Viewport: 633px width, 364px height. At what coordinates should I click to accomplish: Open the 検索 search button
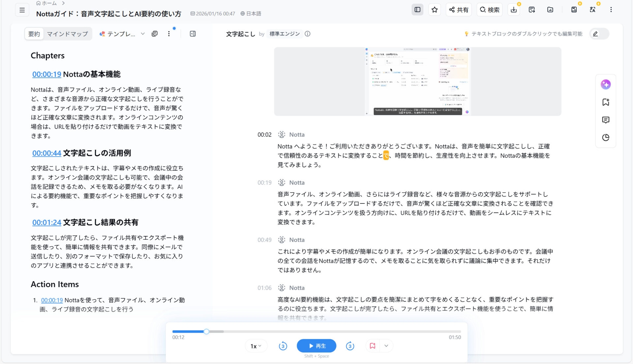pyautogui.click(x=490, y=10)
